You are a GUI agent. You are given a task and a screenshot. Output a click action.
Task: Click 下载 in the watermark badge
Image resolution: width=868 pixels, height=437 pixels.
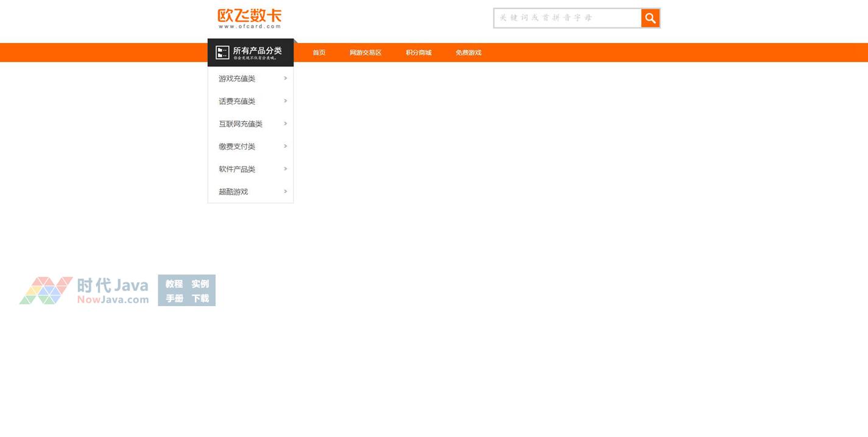click(200, 298)
